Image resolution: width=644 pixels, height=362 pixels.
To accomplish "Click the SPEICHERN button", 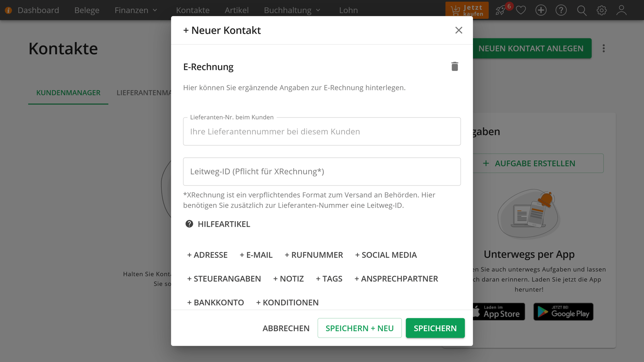I will [x=435, y=328].
